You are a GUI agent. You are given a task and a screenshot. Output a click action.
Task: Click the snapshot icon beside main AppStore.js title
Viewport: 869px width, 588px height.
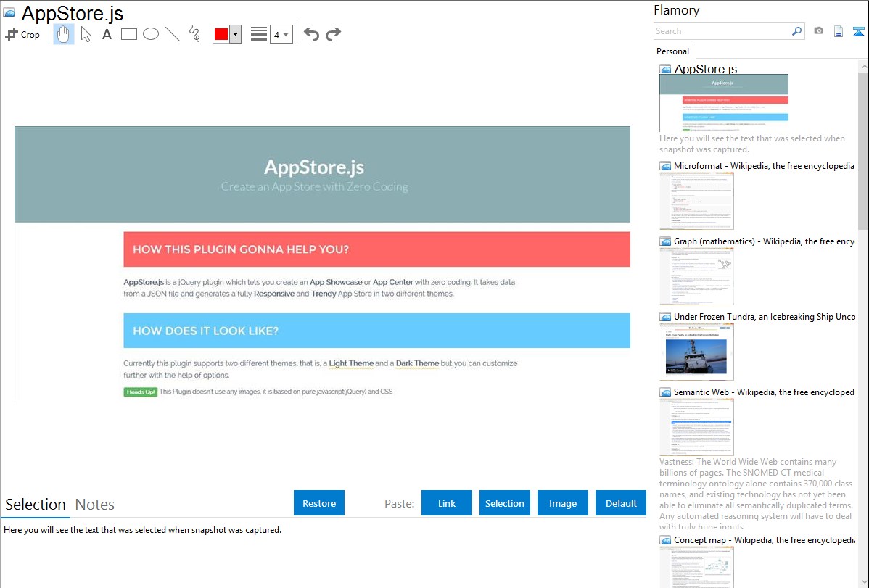click(x=9, y=12)
